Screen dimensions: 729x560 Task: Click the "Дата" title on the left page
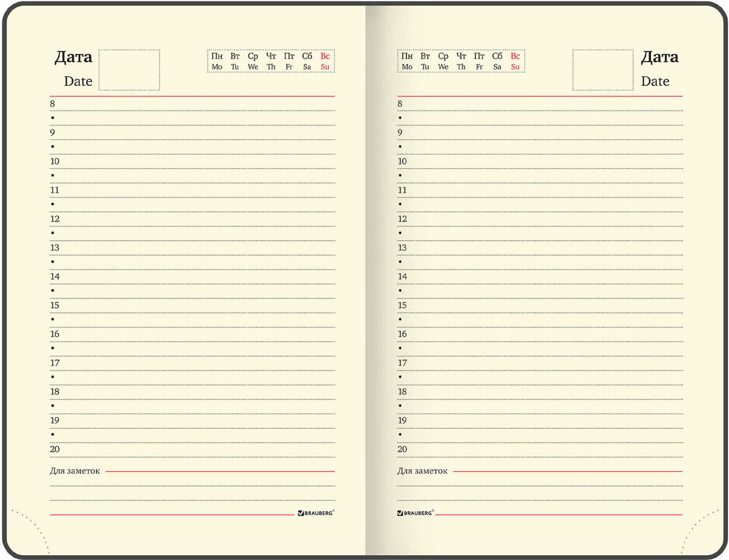(74, 57)
